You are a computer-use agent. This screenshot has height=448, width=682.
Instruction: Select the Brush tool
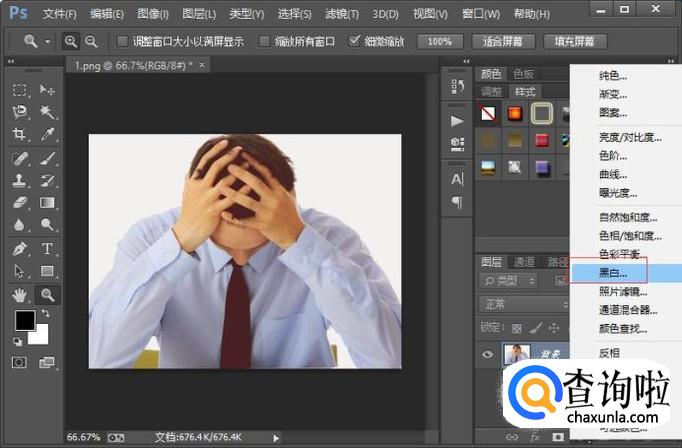(47, 158)
